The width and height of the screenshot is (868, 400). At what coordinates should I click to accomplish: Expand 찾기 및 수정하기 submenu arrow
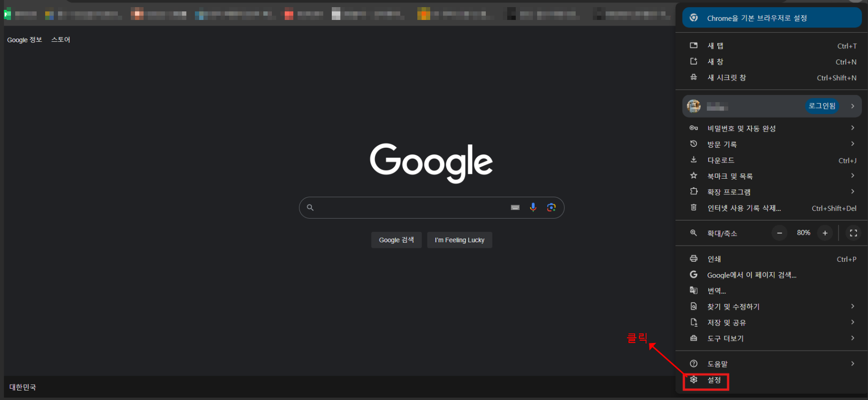(x=853, y=306)
